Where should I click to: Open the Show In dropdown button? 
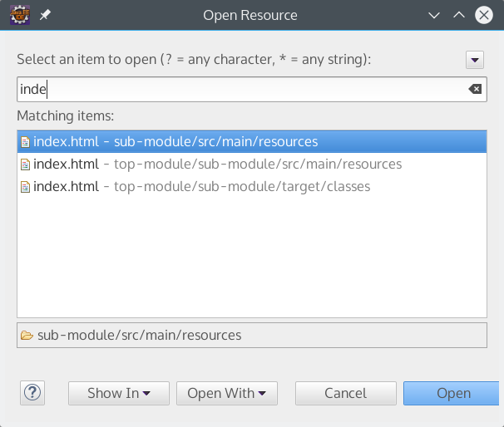coord(119,393)
